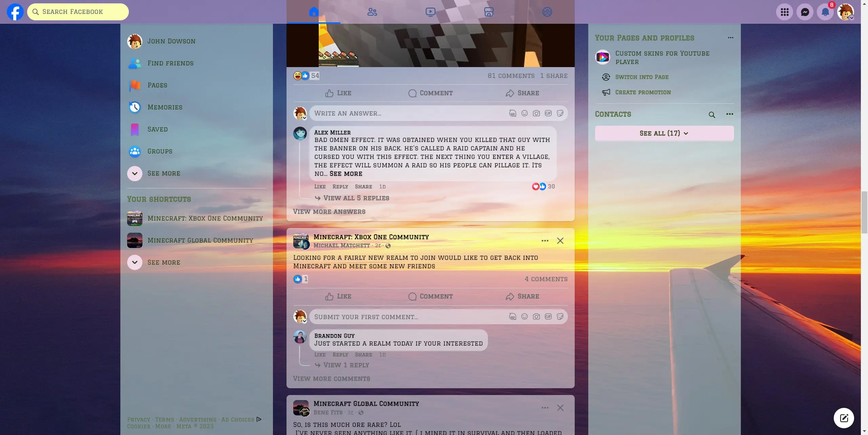This screenshot has height=435, width=868.
Task: Open the Home tab in top navigation
Action: click(314, 12)
